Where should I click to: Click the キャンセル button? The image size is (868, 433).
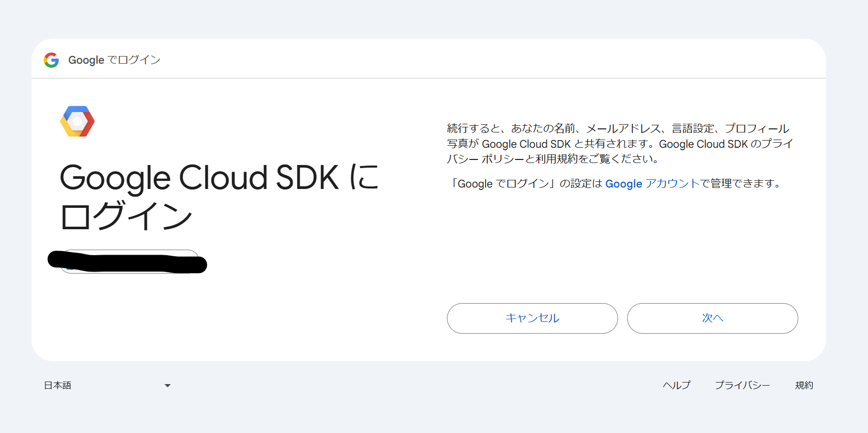[x=532, y=318]
